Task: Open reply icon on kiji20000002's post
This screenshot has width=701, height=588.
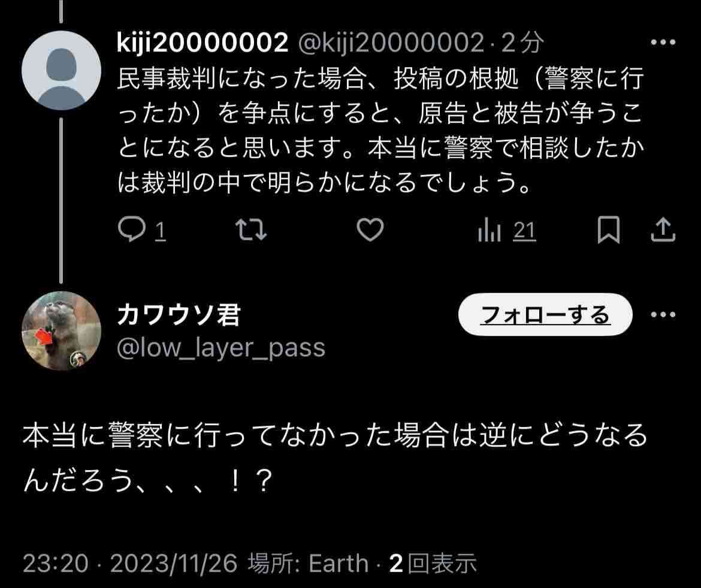Action: coord(131,229)
